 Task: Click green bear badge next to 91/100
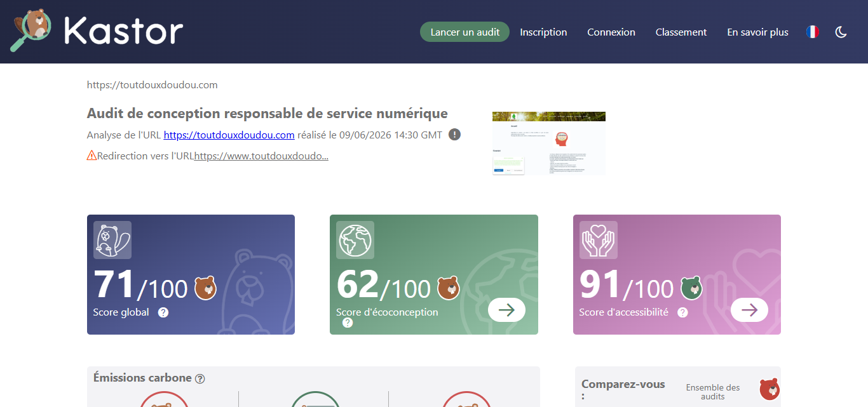[691, 288]
